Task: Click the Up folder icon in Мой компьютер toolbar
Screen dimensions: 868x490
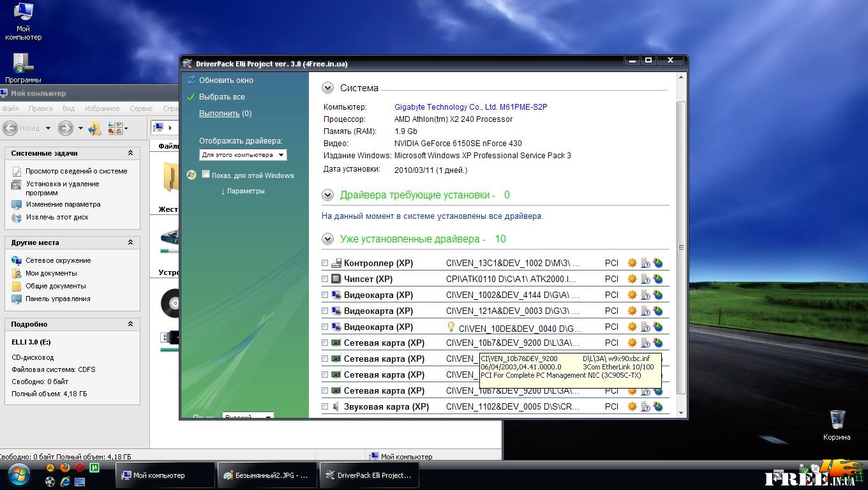Action: [x=94, y=128]
